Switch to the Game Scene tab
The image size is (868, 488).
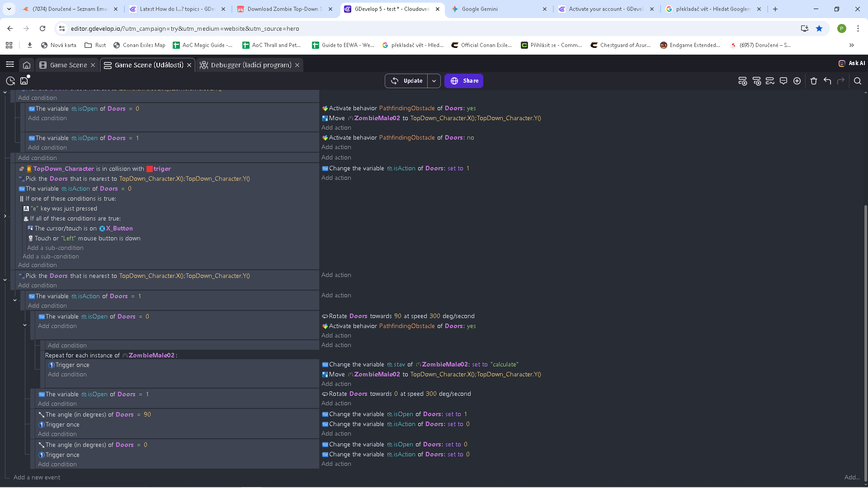tap(68, 65)
